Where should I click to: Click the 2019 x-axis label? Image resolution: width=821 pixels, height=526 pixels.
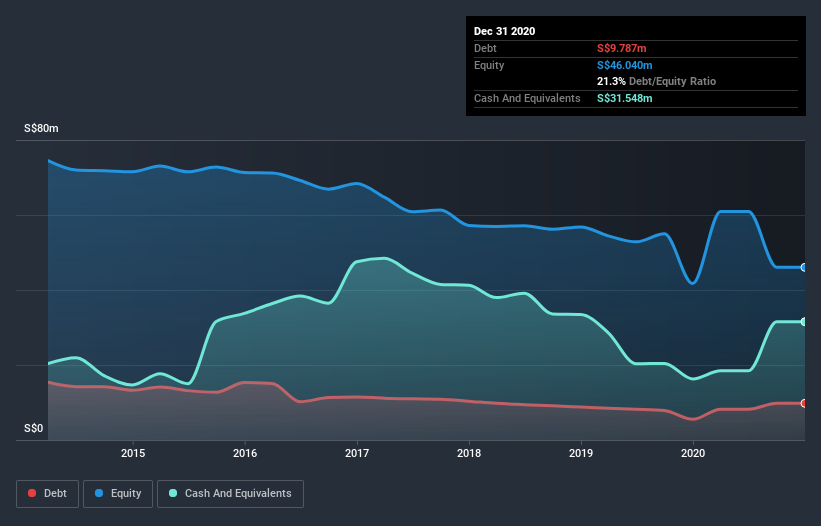tap(581, 453)
